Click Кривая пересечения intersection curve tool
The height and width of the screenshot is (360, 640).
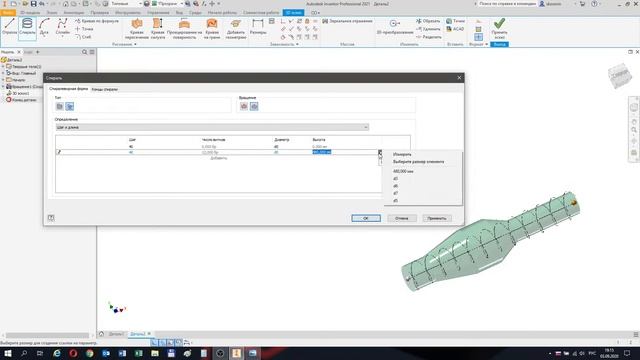point(137,29)
